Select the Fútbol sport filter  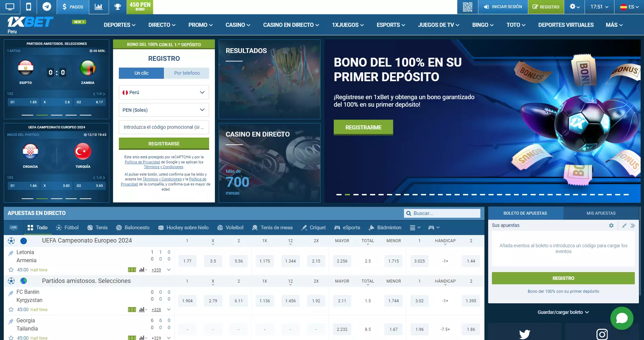[67, 228]
